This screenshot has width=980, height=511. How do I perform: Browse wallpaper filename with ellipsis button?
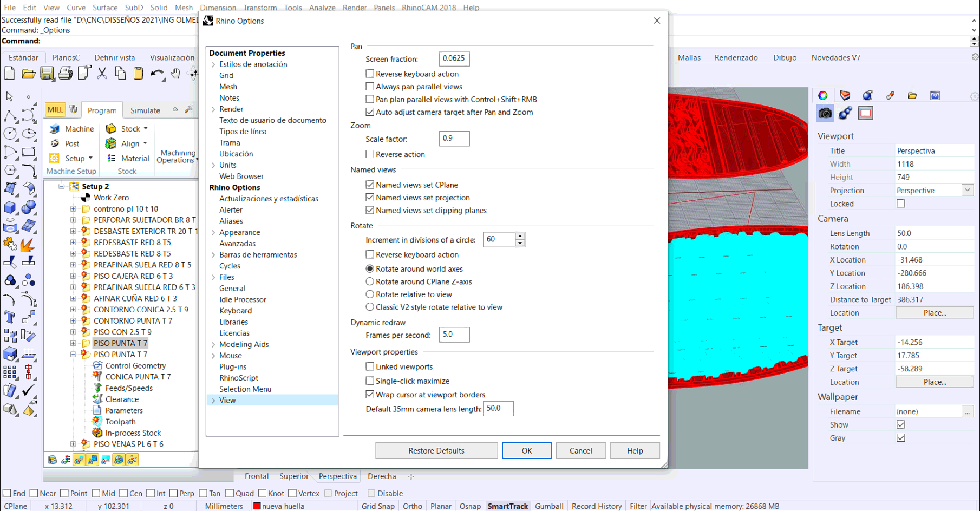[x=968, y=411]
